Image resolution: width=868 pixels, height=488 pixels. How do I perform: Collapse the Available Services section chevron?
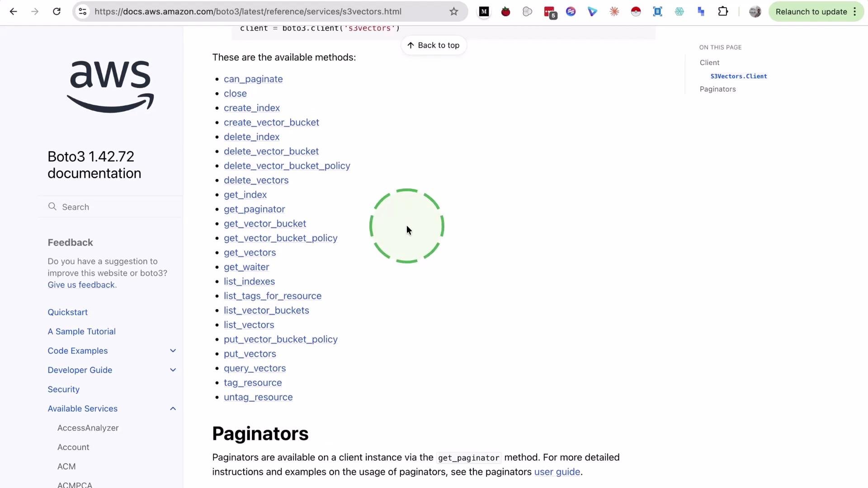(173, 408)
